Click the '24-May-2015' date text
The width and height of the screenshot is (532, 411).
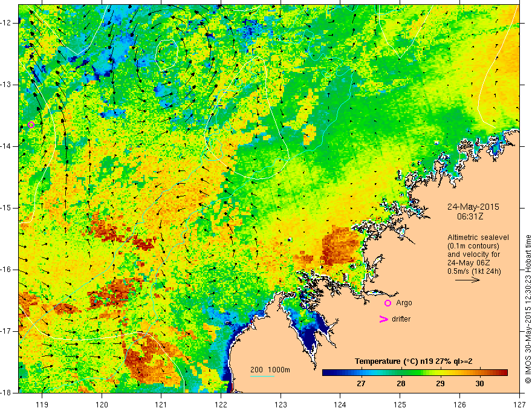473,207
